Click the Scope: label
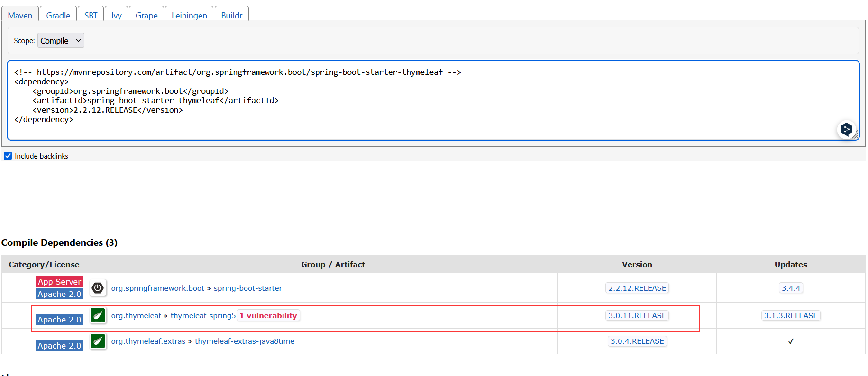868x376 pixels. coord(24,41)
